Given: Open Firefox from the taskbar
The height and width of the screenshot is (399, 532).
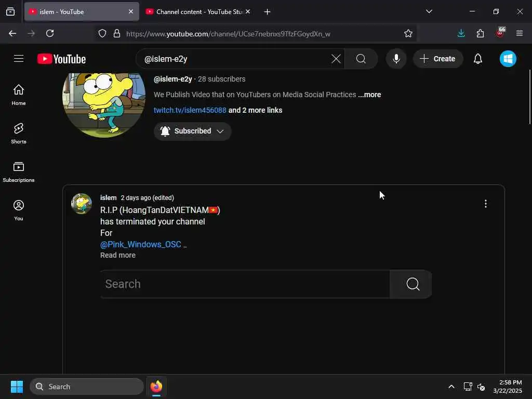Looking at the screenshot, I should point(156,387).
